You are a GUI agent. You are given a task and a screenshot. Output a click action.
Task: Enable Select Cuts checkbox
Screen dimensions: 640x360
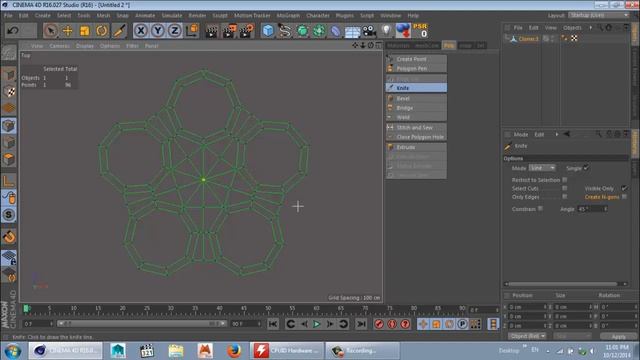[564, 188]
